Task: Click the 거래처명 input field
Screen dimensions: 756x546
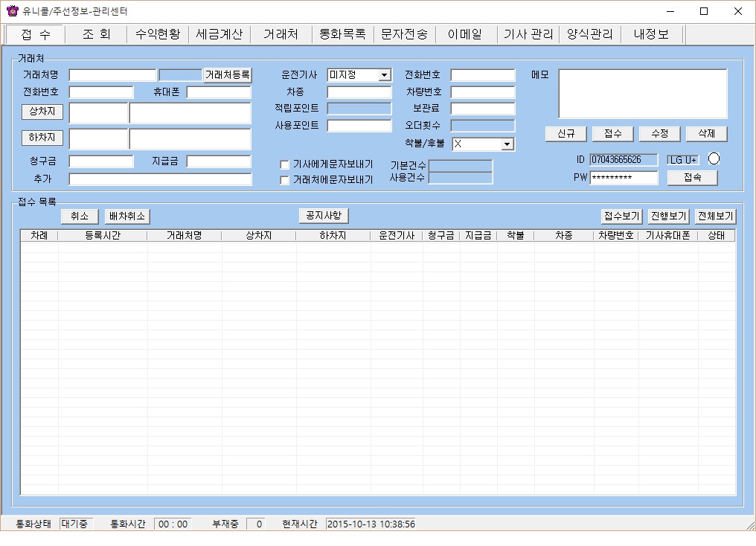Action: [112, 75]
